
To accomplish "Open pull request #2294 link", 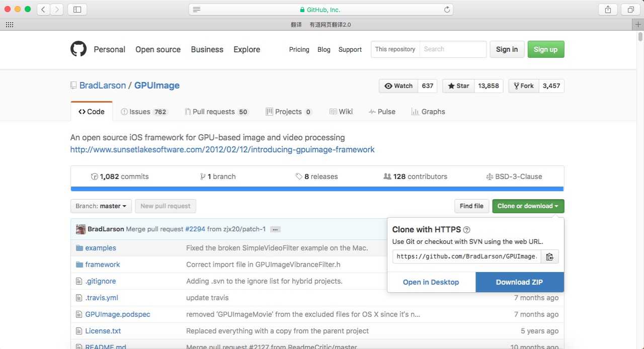I will (x=195, y=229).
